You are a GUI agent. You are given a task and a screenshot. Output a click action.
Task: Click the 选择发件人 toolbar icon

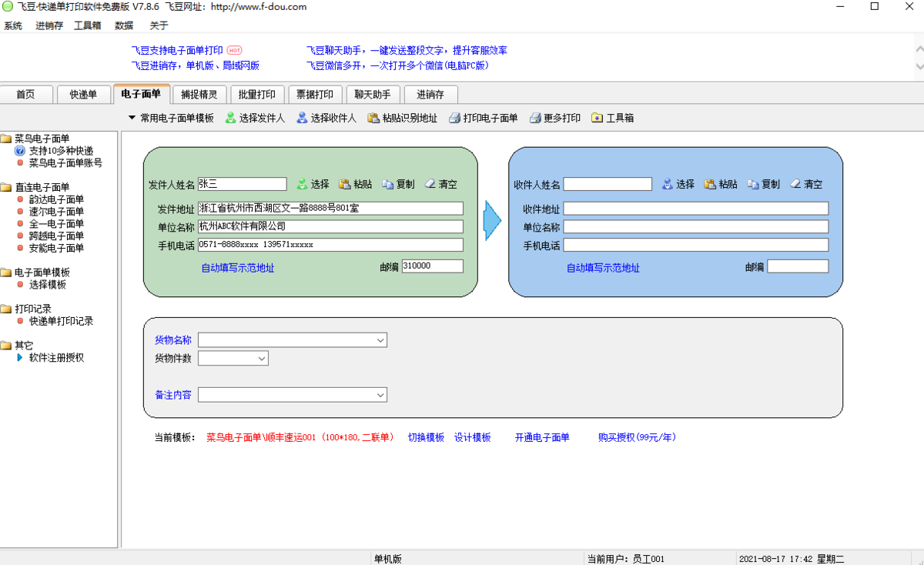point(230,119)
